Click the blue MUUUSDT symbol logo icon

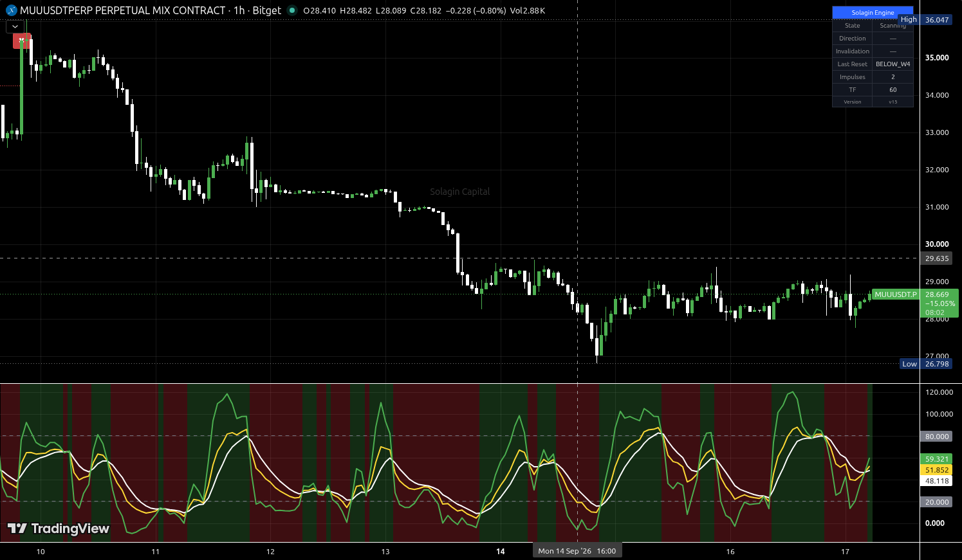[11, 10]
